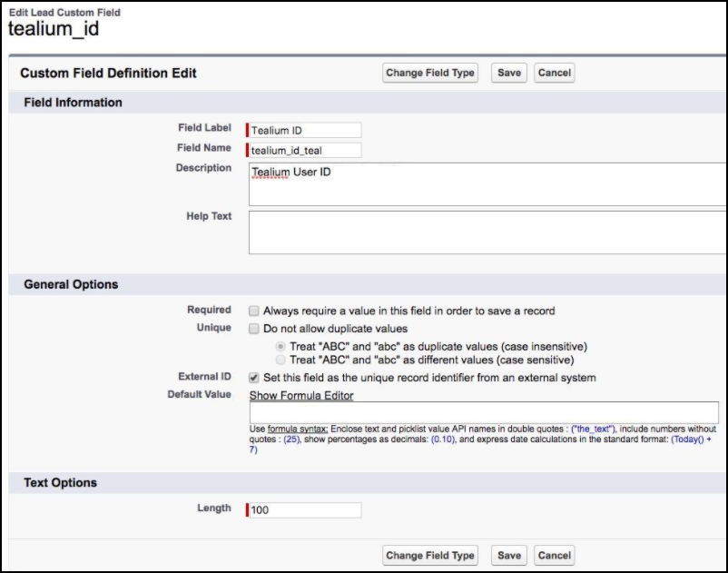Uncheck the External ID checkbox

[255, 378]
